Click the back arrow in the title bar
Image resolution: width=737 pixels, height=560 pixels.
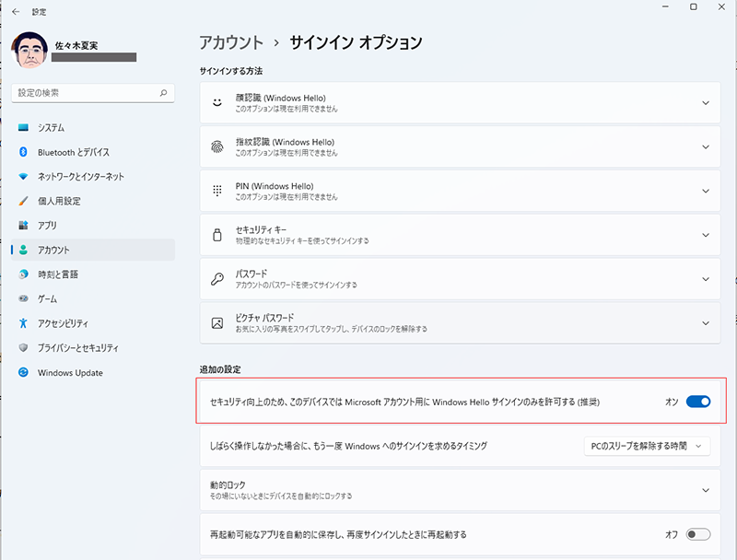point(16,12)
